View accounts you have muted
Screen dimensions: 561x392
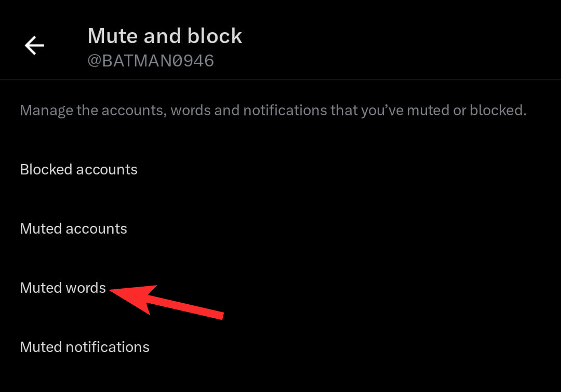point(73,229)
